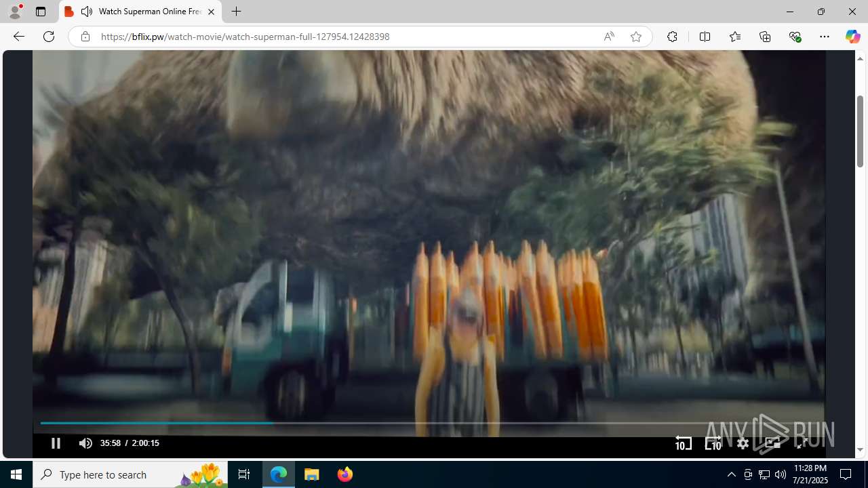Click the taskbar search box

click(x=130, y=474)
